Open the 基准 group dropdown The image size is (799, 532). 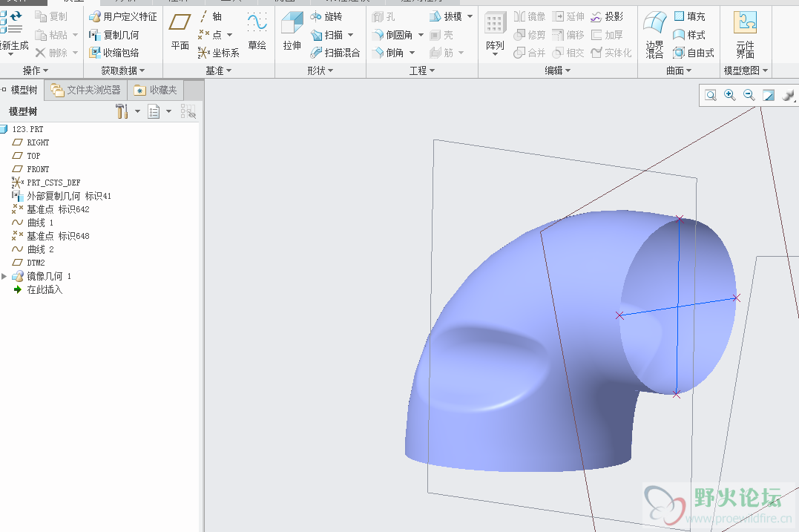tap(219, 70)
